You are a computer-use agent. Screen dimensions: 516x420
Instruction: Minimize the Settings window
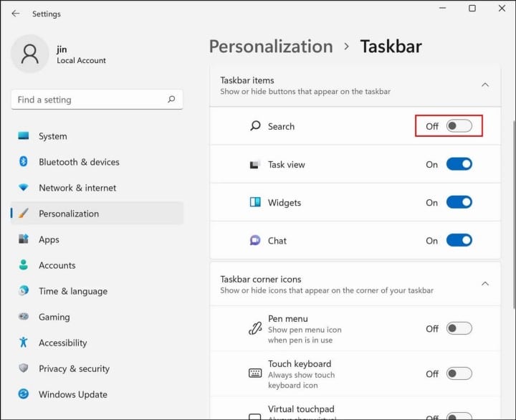pos(443,8)
